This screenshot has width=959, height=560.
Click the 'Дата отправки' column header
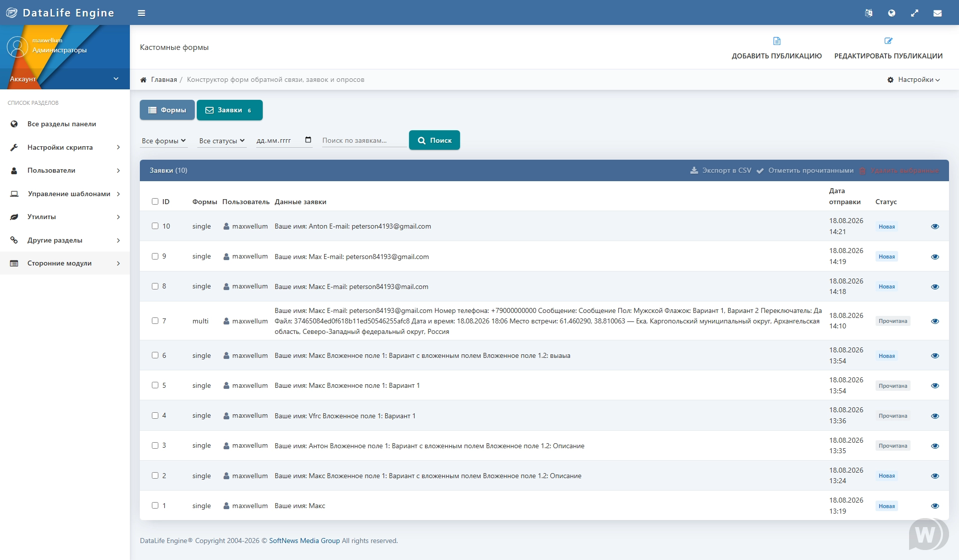[x=845, y=196]
